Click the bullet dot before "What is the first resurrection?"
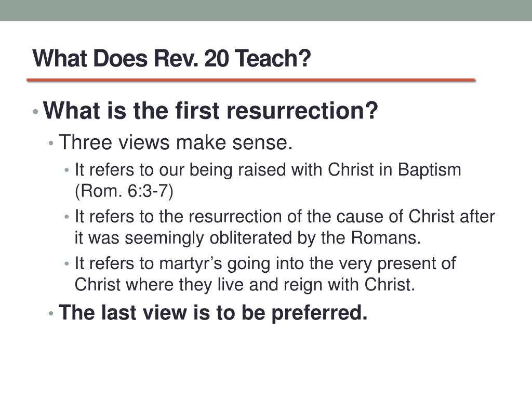The height and width of the screenshot is (399, 532). point(36,111)
